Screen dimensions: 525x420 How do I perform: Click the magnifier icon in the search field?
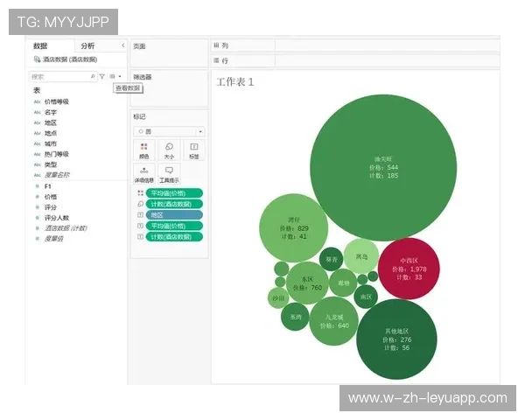pyautogui.click(x=93, y=77)
